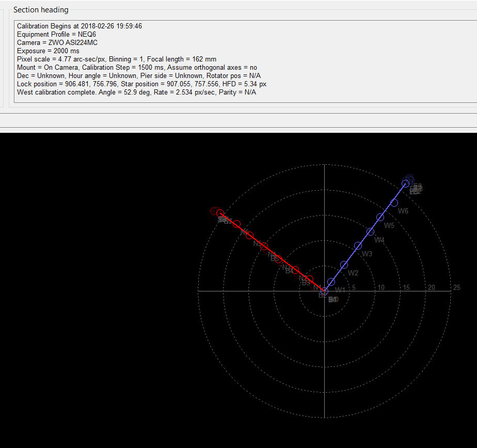
Task: Click the axis scale label 25
Action: 457,287
